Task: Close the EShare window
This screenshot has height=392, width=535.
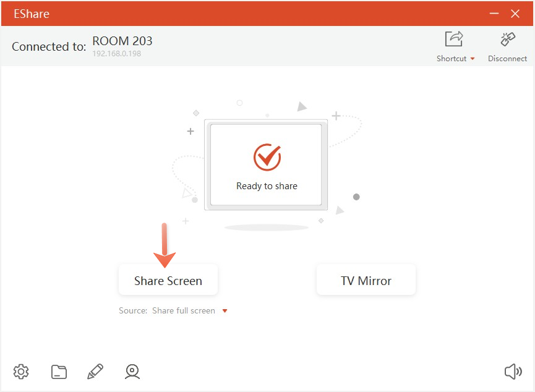Action: point(515,14)
